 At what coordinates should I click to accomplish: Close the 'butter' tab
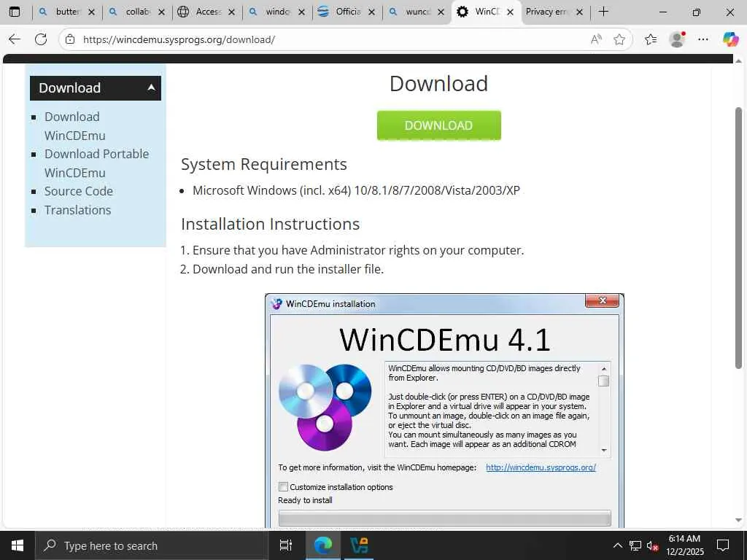coord(91,12)
